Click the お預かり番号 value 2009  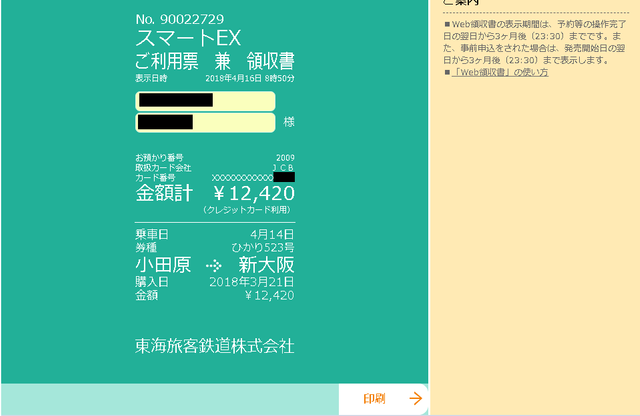(x=285, y=158)
